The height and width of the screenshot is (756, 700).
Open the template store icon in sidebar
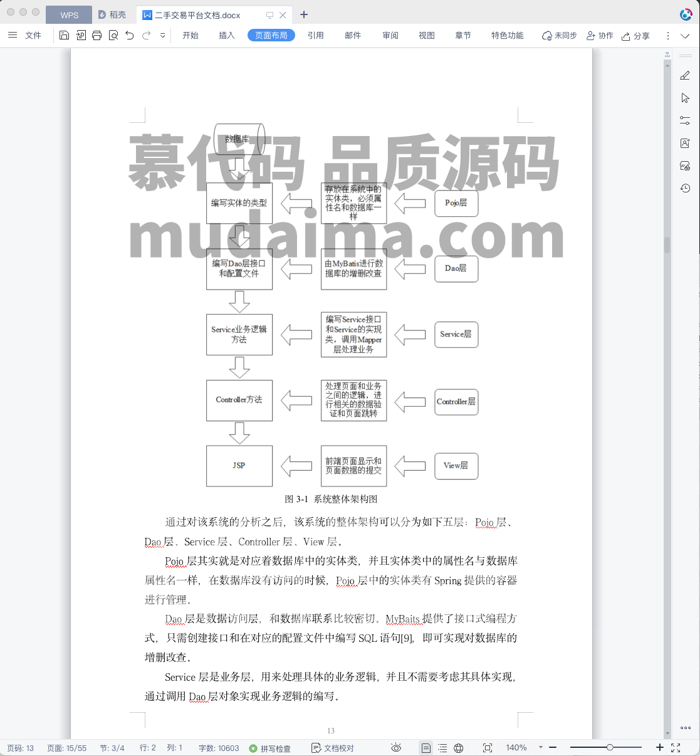pos(685,165)
